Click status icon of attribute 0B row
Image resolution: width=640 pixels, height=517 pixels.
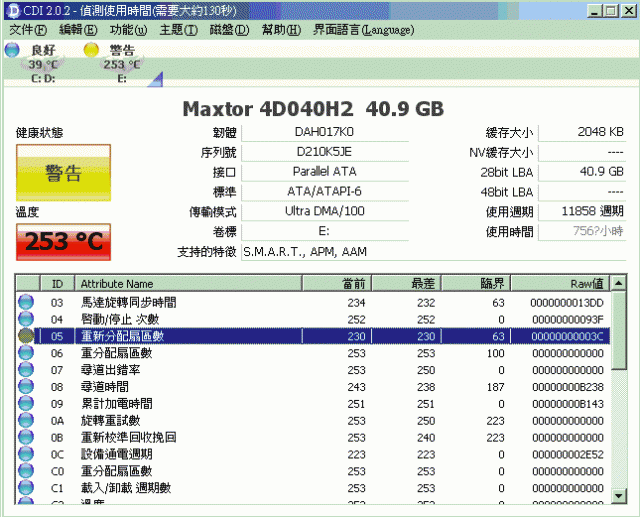click(26, 437)
